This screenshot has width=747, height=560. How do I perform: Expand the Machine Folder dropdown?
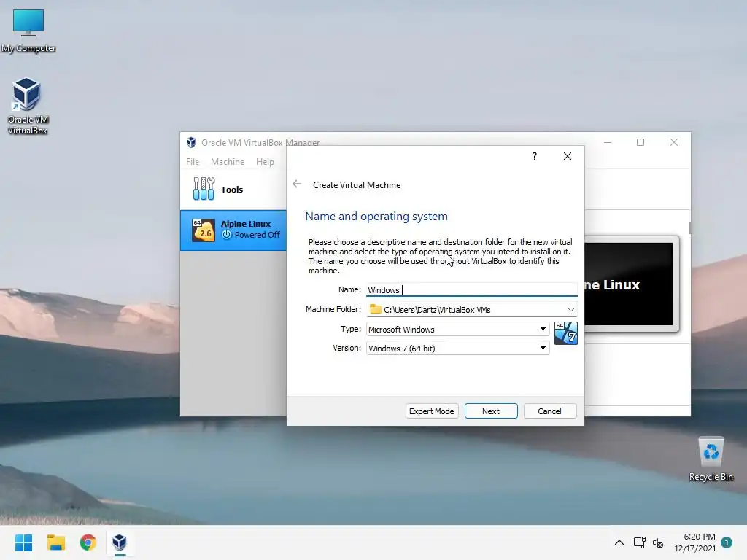click(570, 309)
